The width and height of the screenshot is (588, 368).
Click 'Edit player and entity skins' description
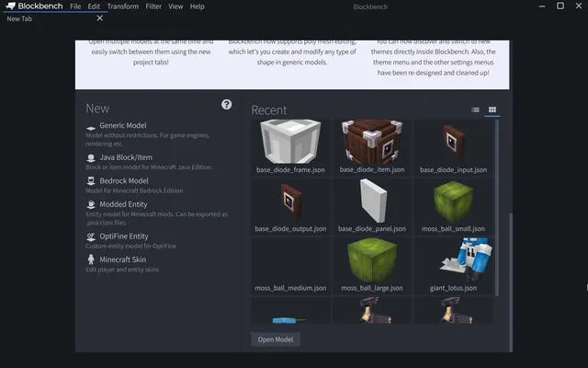122,270
